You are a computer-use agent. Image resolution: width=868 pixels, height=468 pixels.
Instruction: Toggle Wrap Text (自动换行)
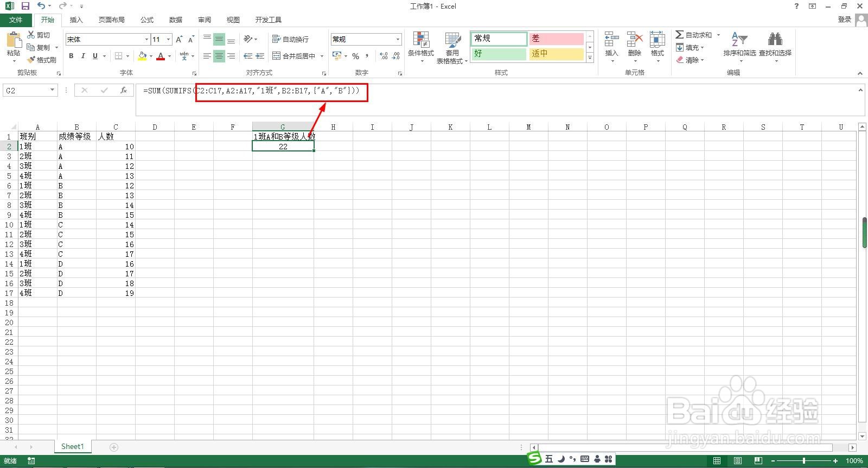[x=290, y=39]
